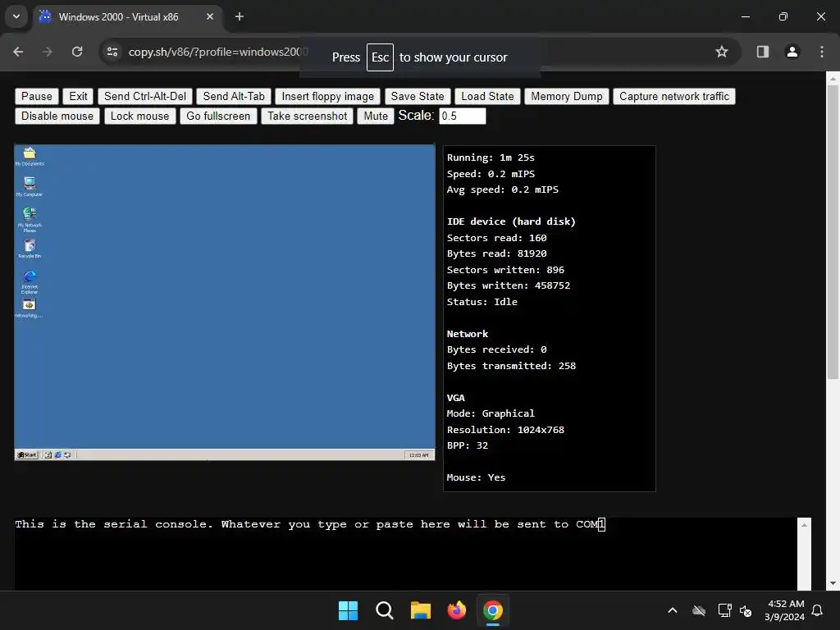Toggle the Lock mouse button
The width and height of the screenshot is (840, 630).
click(x=139, y=116)
